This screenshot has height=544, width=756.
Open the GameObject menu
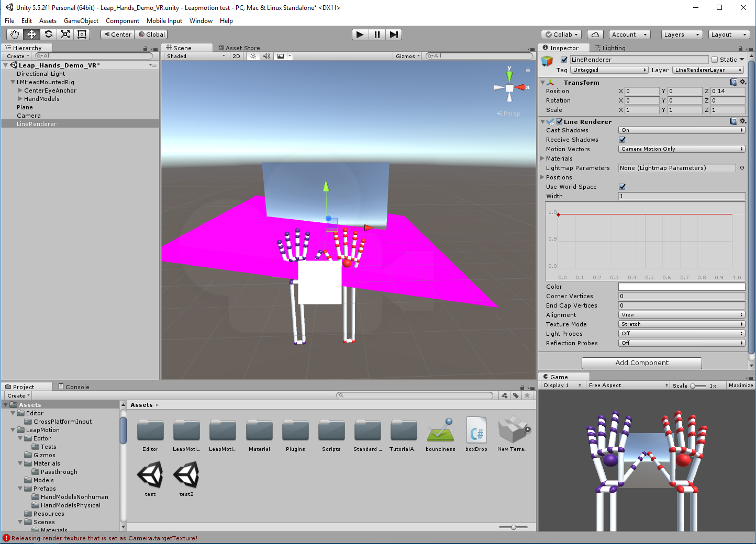click(x=81, y=21)
